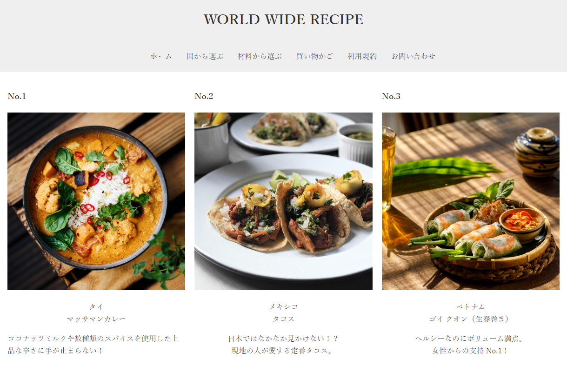The image size is (567, 392).
Task: Select the タコス recipe title
Action: [283, 319]
